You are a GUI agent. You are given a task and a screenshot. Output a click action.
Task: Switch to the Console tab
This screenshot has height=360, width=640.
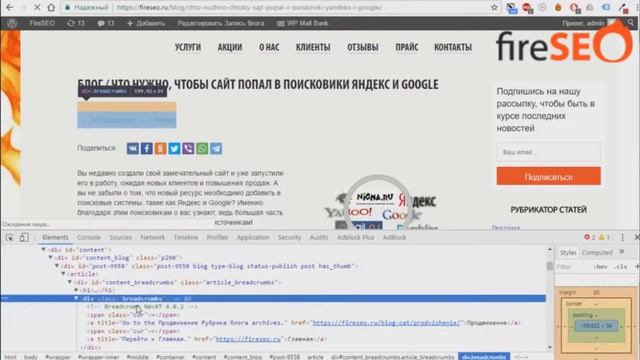click(89, 238)
